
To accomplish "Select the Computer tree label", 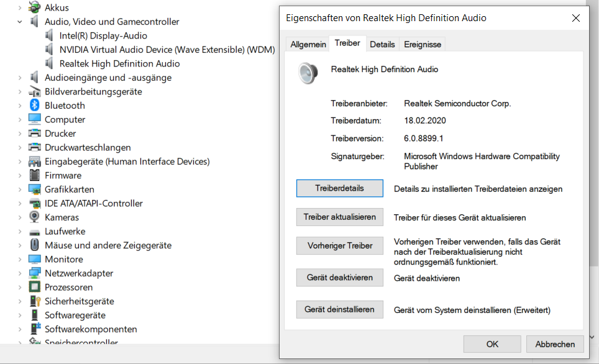I will point(65,119).
